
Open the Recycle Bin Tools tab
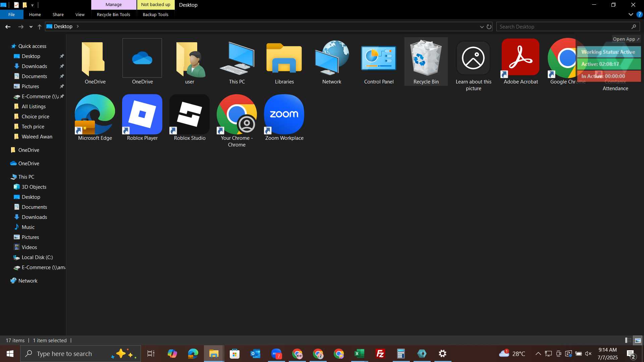point(113,14)
